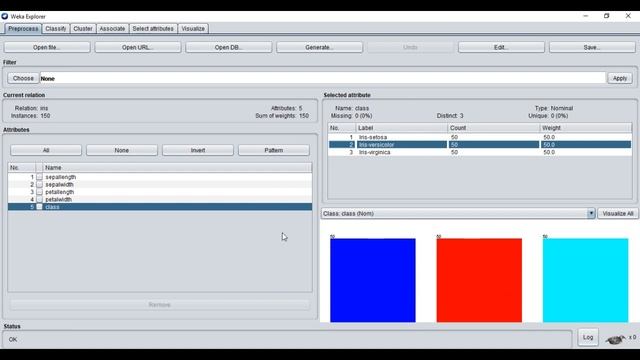Invert the attribute selection
Viewport: 640px width, 360px height.
pos(198,150)
